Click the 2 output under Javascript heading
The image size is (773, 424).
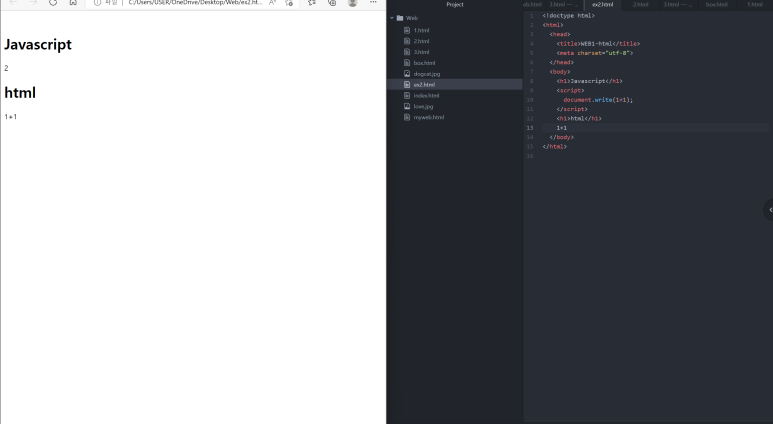tap(6, 69)
